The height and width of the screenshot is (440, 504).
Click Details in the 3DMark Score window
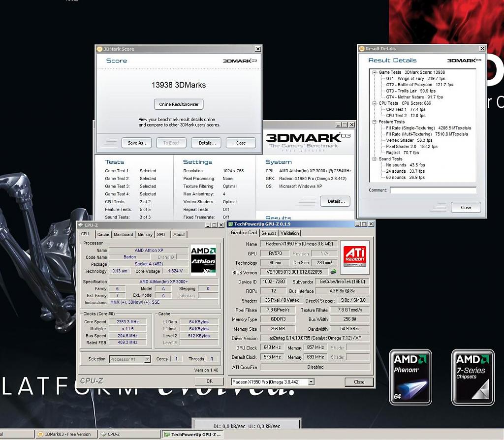click(x=207, y=143)
